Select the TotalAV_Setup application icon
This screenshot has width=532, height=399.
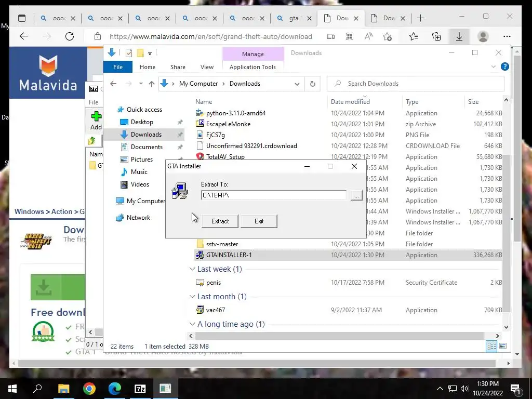coord(200,156)
